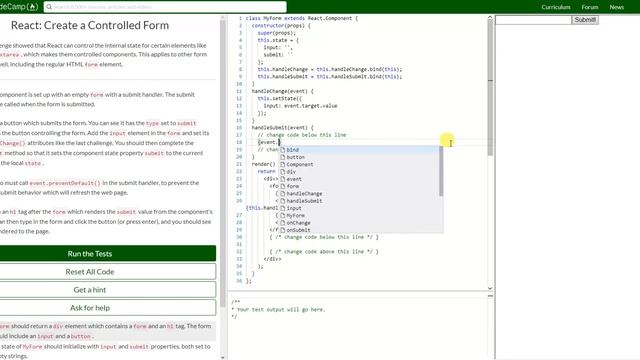Click line 32 change code above comment
The image size is (640, 360).
click(x=324, y=252)
